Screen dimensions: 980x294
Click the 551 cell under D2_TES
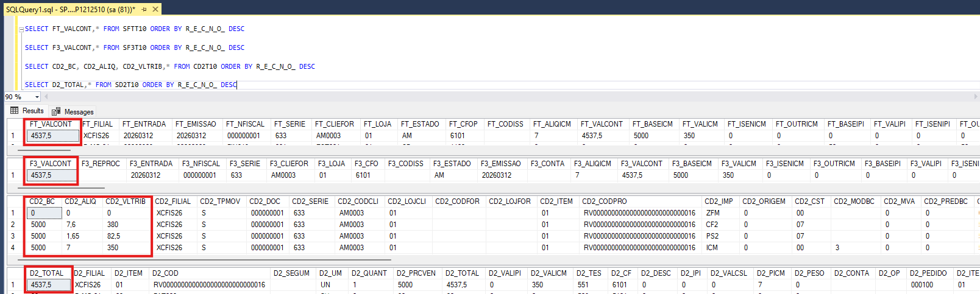[589, 285]
